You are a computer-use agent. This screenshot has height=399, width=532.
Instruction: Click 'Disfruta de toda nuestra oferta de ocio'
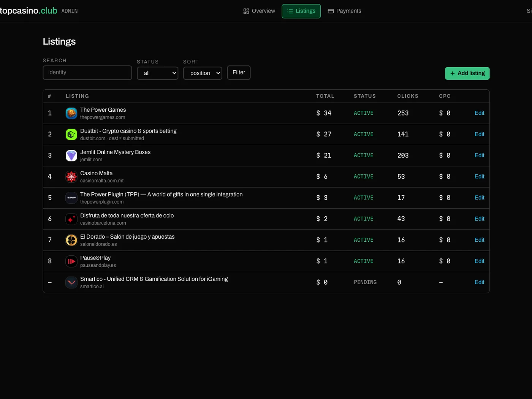point(127,216)
